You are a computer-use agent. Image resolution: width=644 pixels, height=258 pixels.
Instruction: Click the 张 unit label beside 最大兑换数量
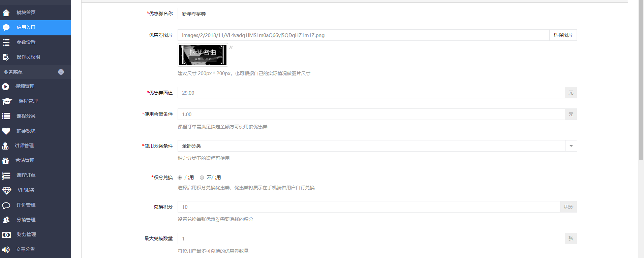[x=571, y=238]
